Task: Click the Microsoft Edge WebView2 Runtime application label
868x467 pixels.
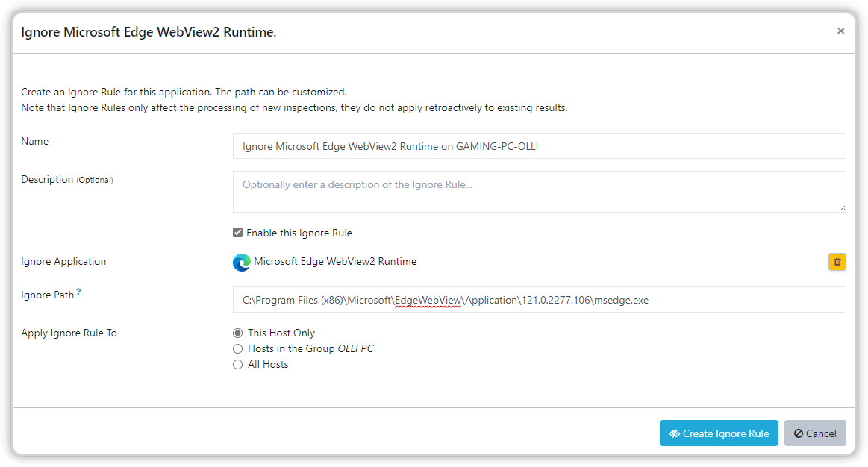Action: pos(335,261)
